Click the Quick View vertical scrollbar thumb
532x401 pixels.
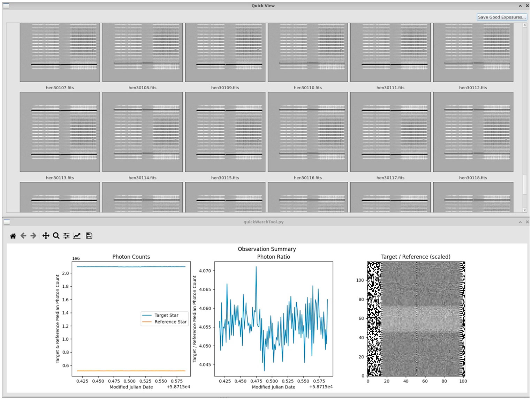pyautogui.click(x=525, y=184)
